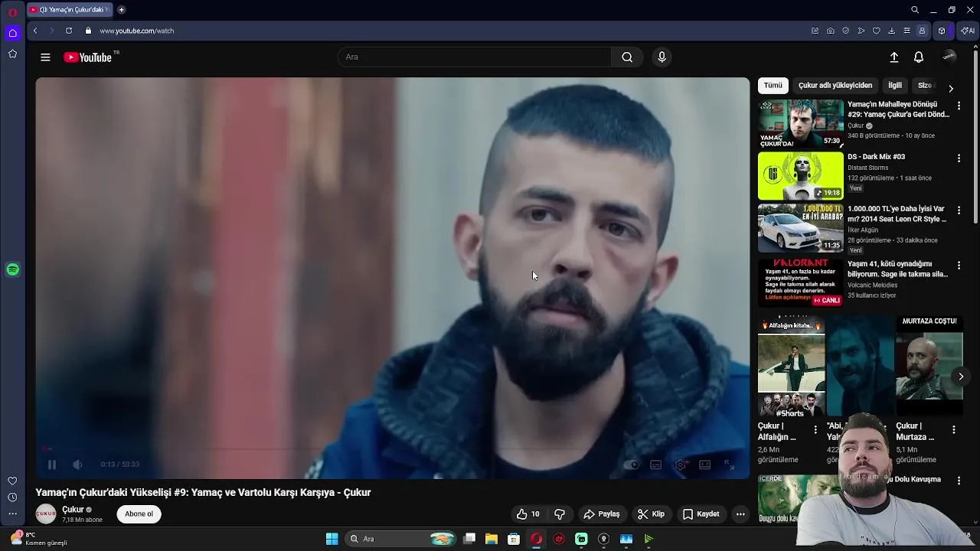Click the 'Klip' clip button
980x551 pixels.
coord(651,514)
